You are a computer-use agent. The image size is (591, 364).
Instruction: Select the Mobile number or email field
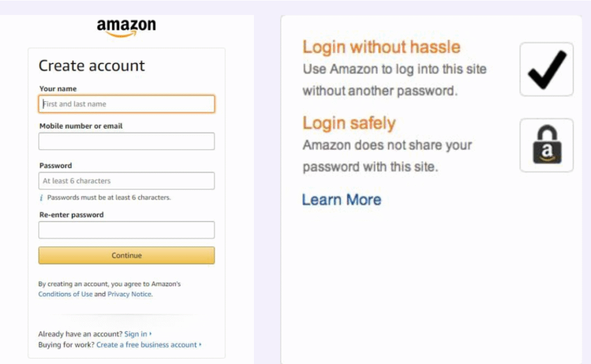click(126, 141)
